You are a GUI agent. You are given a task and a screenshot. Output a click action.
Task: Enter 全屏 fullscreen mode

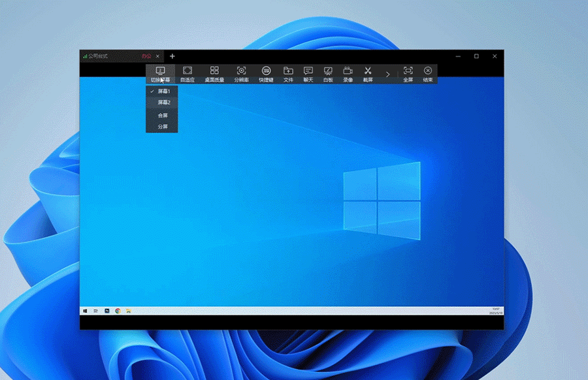[x=408, y=74]
